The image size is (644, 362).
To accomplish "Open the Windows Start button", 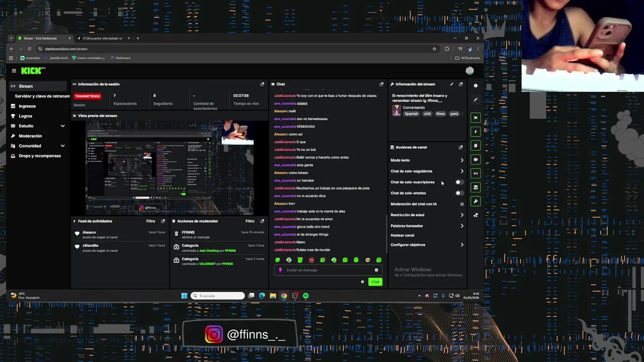I will pyautogui.click(x=184, y=296).
